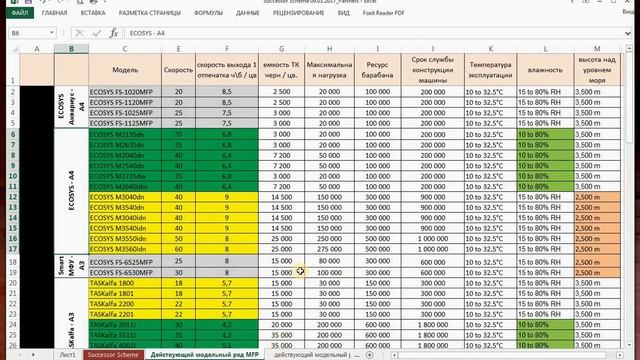Screen dimensions: 640x360
Task: Click the Ресурс барабана header cell
Action: pyautogui.click(x=378, y=70)
